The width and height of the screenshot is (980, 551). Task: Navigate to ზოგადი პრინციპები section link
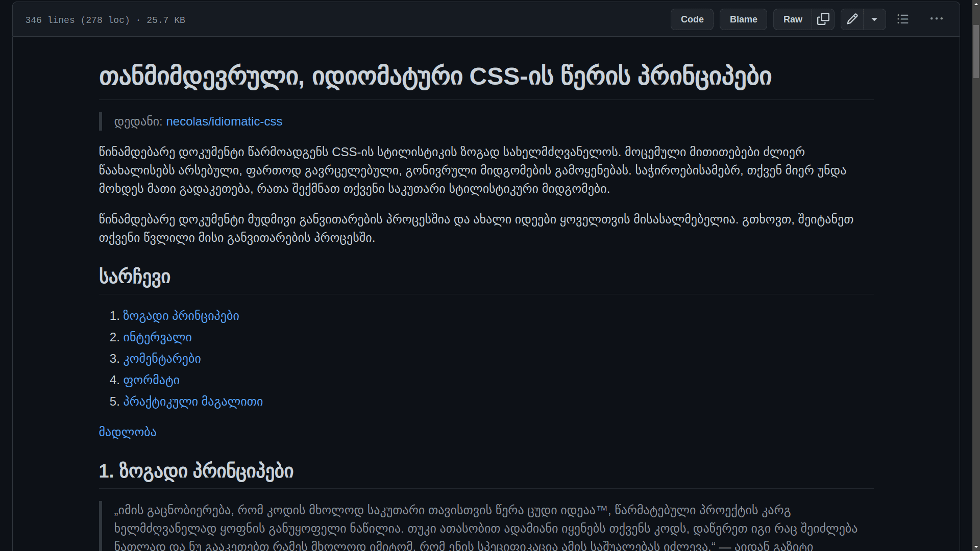pyautogui.click(x=181, y=315)
